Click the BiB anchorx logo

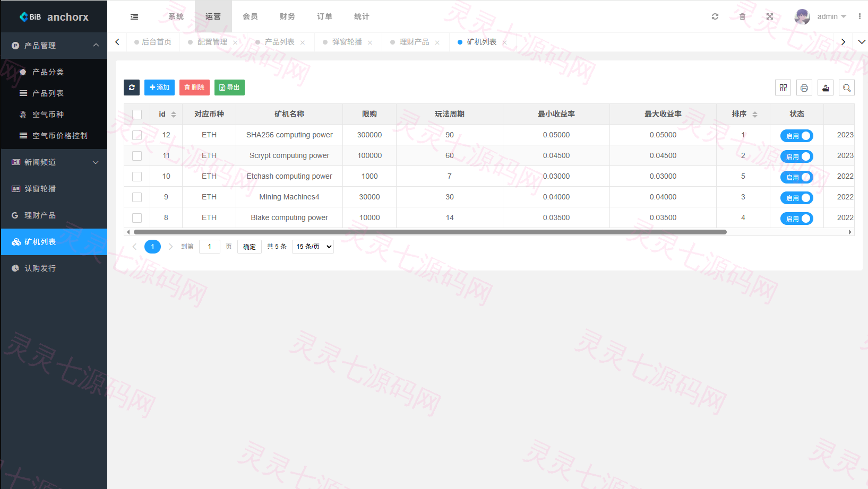click(54, 16)
